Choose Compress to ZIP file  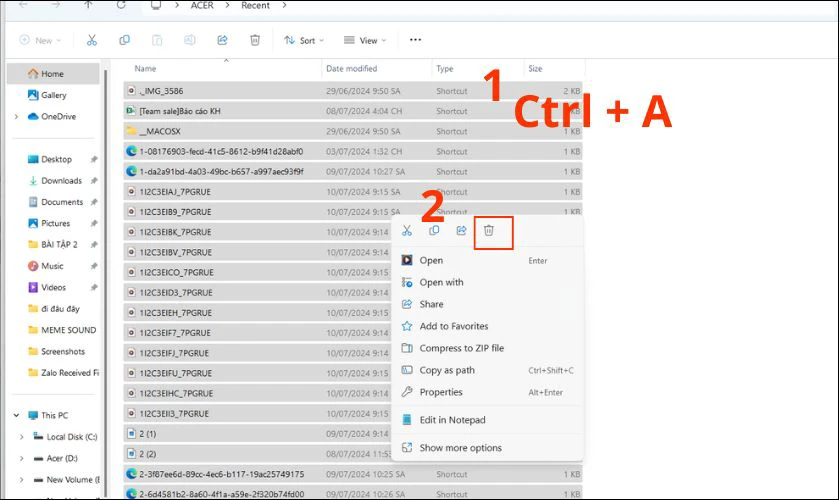[x=461, y=348]
